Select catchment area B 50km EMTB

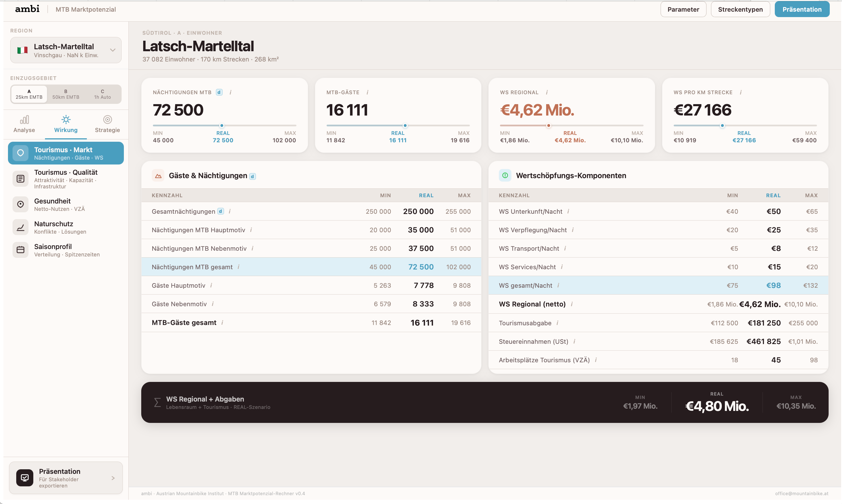(65, 94)
